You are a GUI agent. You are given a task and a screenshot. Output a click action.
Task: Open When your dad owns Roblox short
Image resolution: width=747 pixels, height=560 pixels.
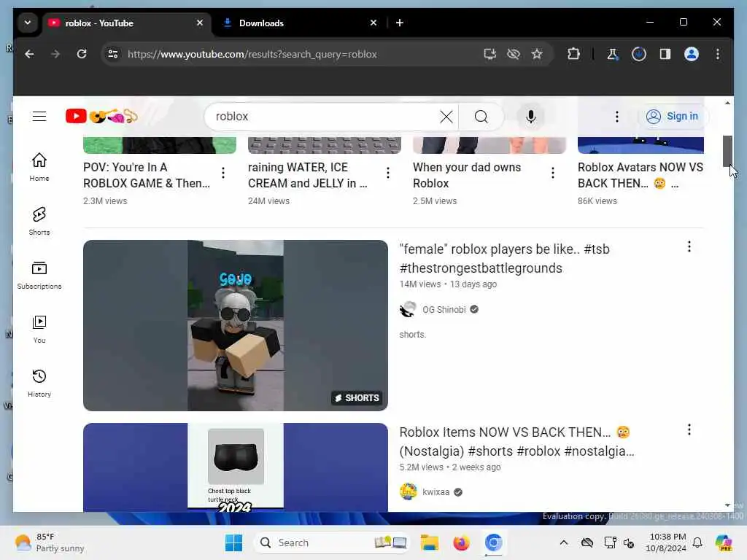click(x=467, y=175)
